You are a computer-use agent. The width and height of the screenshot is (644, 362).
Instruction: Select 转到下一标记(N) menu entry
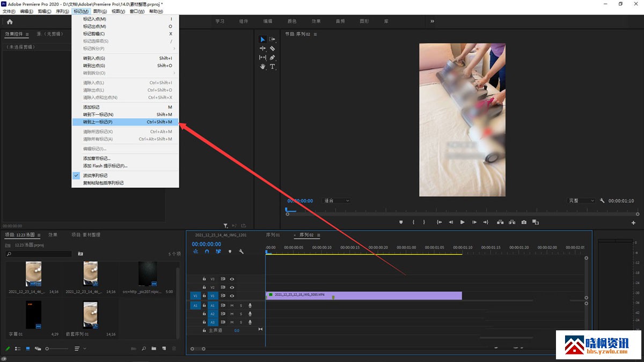pyautogui.click(x=126, y=115)
